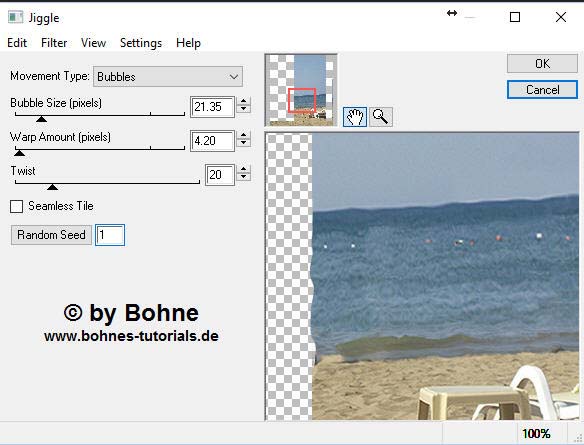584x445 pixels.
Task: Click the Jiggle app icon in title bar
Action: click(x=16, y=17)
